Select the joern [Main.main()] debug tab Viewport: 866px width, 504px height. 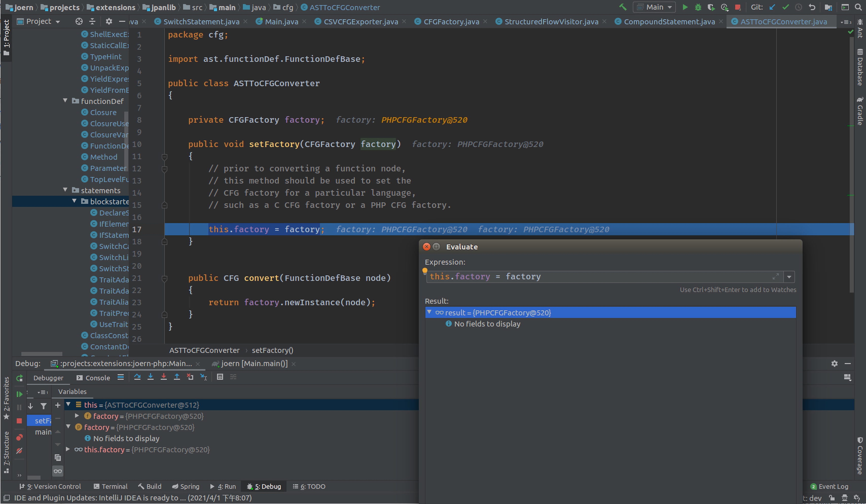click(x=254, y=364)
